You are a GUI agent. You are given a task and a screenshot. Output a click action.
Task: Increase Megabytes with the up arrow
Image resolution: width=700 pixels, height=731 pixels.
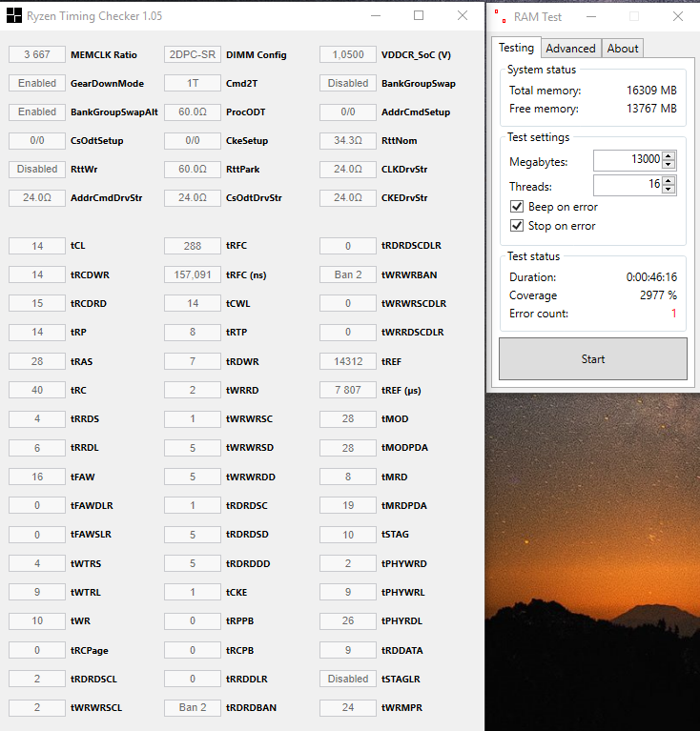(669, 155)
